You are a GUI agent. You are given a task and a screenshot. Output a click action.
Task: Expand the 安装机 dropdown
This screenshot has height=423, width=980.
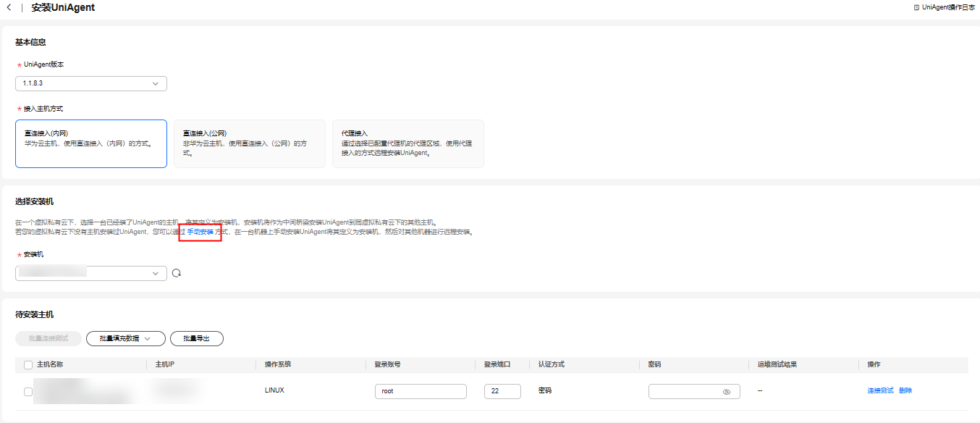click(x=91, y=273)
